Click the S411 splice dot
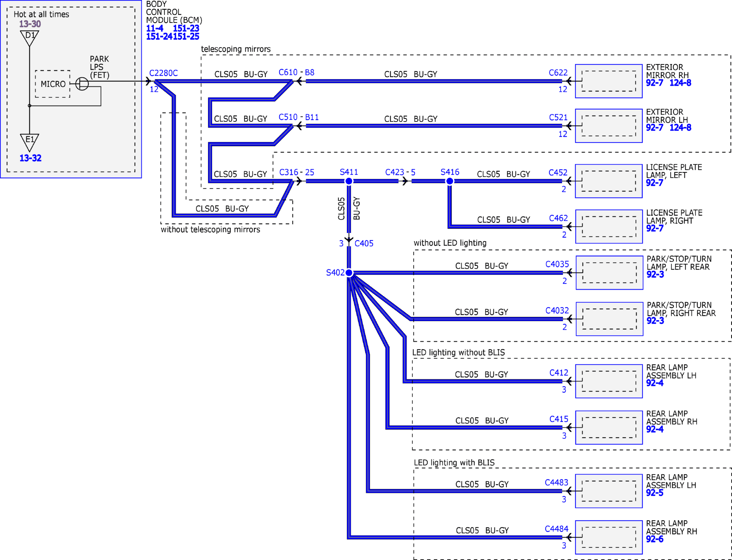 [x=349, y=181]
